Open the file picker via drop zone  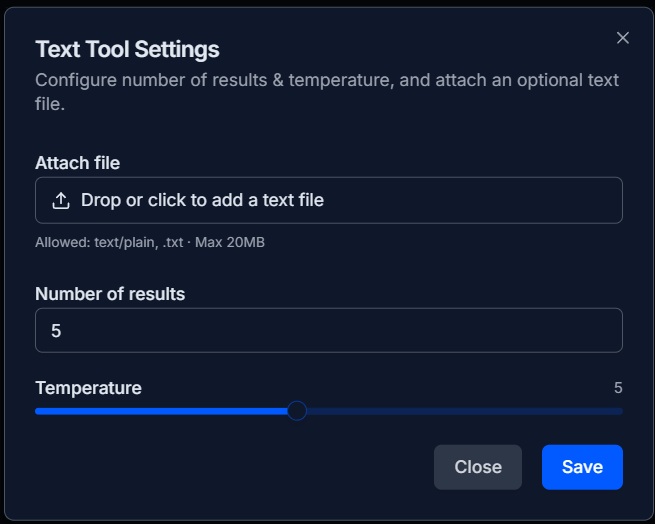point(328,200)
